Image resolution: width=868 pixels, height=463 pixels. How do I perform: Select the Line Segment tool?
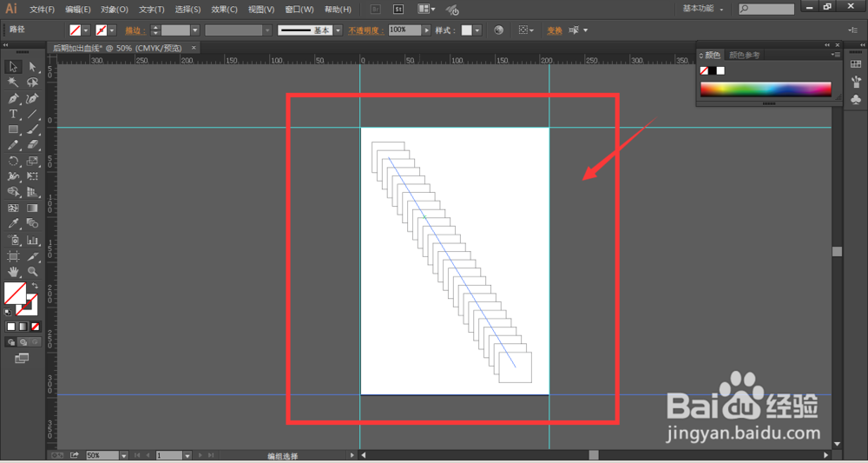[x=33, y=114]
